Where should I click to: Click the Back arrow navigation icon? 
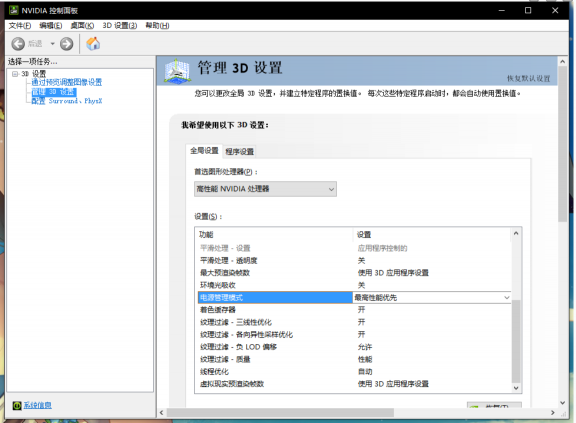(x=18, y=44)
